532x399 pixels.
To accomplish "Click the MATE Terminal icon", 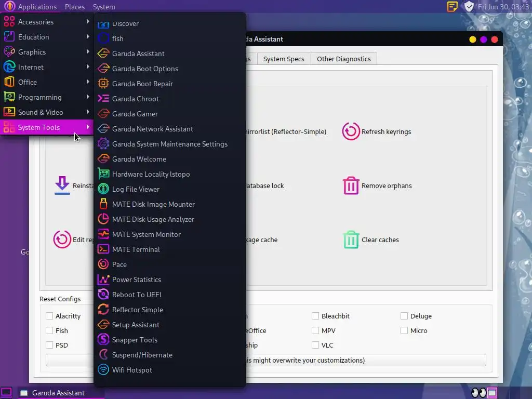I will coord(103,249).
